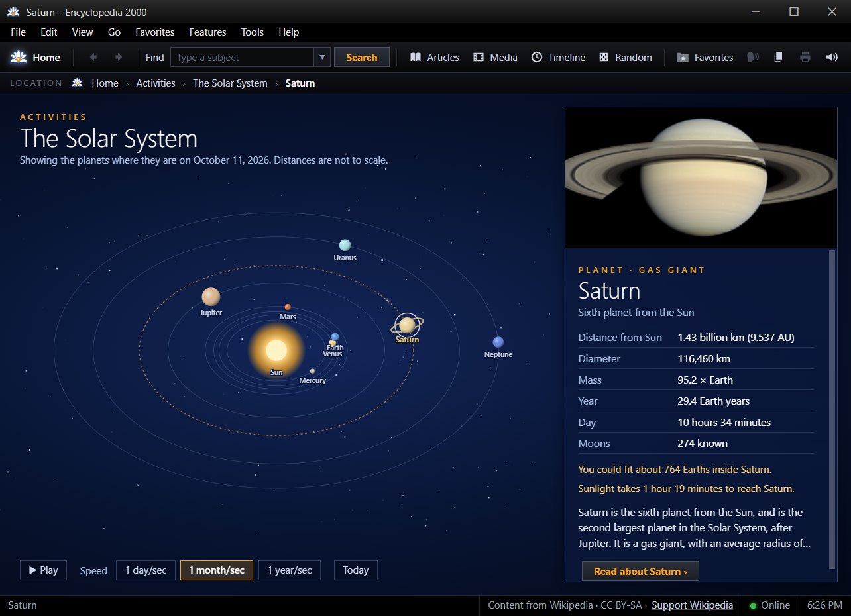Image resolution: width=851 pixels, height=616 pixels.
Task: Open the Find subject dropdown arrow
Action: 321,57
